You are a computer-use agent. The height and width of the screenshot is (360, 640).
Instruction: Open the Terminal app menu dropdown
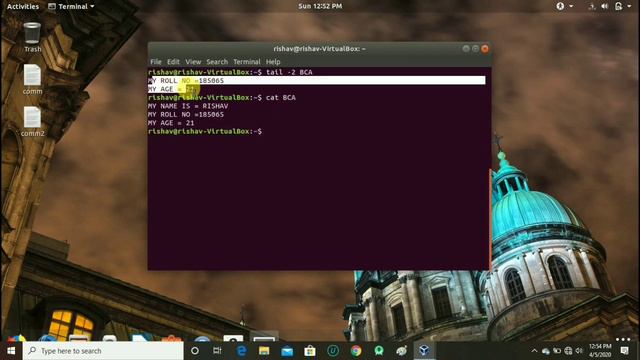71,6
